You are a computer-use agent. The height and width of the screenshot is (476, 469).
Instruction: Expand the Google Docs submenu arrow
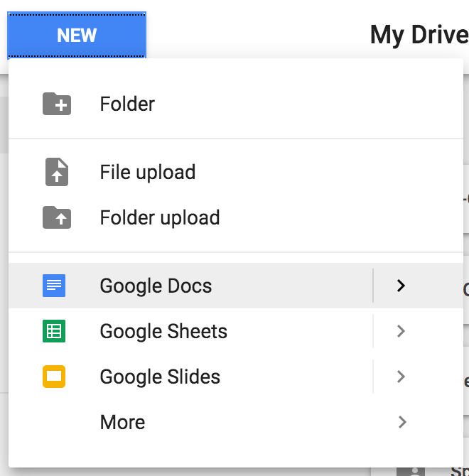tap(401, 286)
